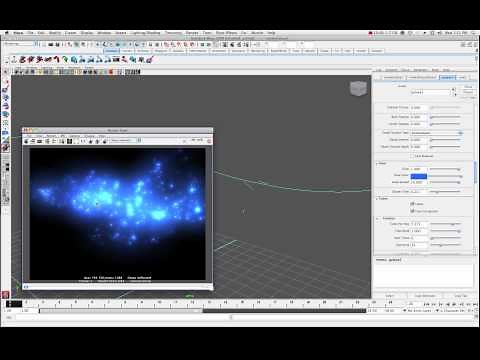Click the Select button below Attribute Editor
Image resolution: width=480 pixels, height=360 pixels.
389,296
